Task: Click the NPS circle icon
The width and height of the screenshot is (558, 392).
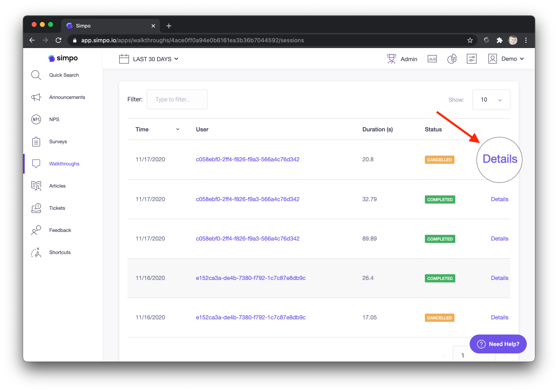Action: click(36, 119)
